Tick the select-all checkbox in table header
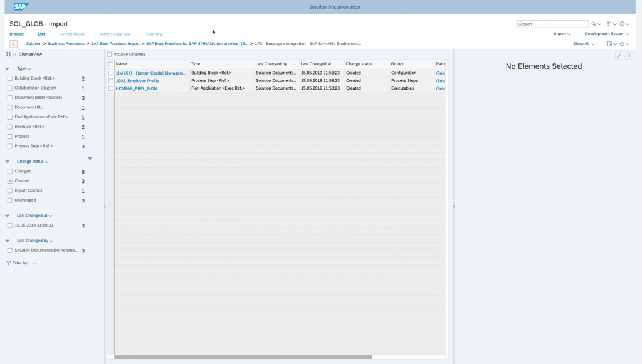The height and width of the screenshot is (364, 642). click(110, 64)
